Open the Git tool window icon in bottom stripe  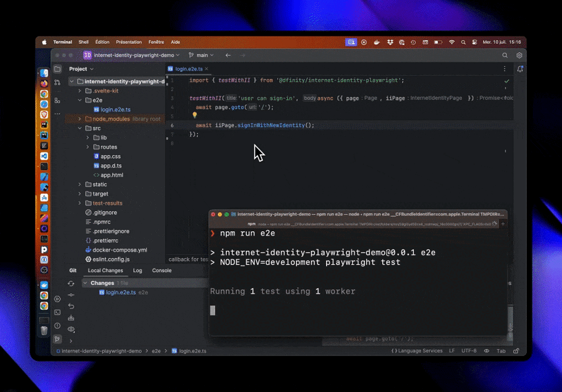click(x=57, y=339)
